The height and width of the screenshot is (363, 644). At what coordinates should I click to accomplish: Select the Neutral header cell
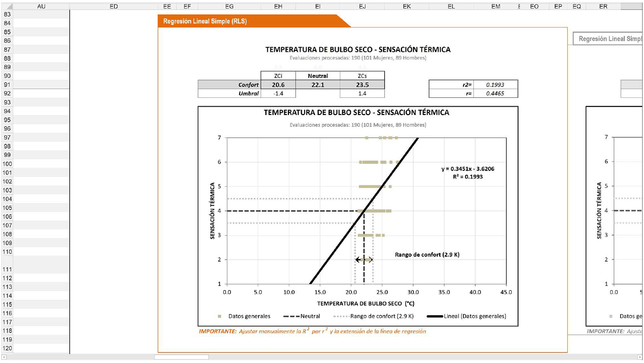(x=318, y=76)
